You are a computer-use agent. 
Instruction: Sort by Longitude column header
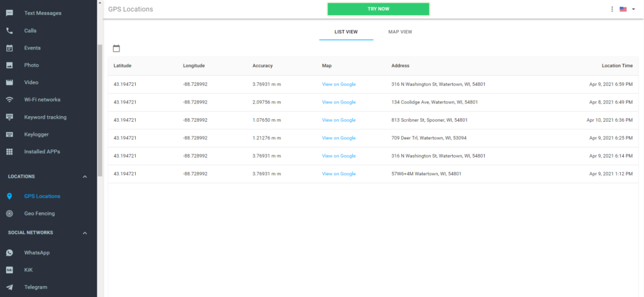(x=194, y=66)
